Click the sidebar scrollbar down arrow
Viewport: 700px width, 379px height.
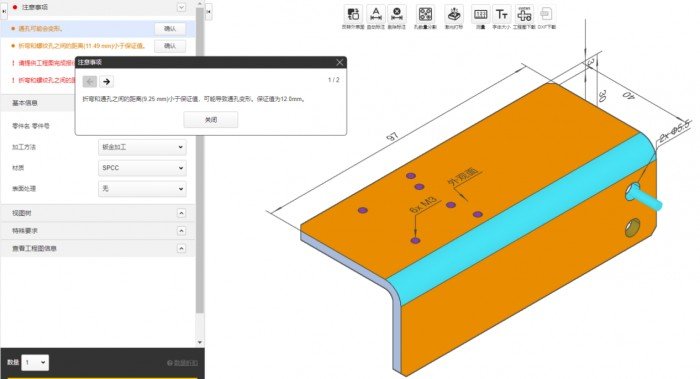pyautogui.click(x=200, y=342)
